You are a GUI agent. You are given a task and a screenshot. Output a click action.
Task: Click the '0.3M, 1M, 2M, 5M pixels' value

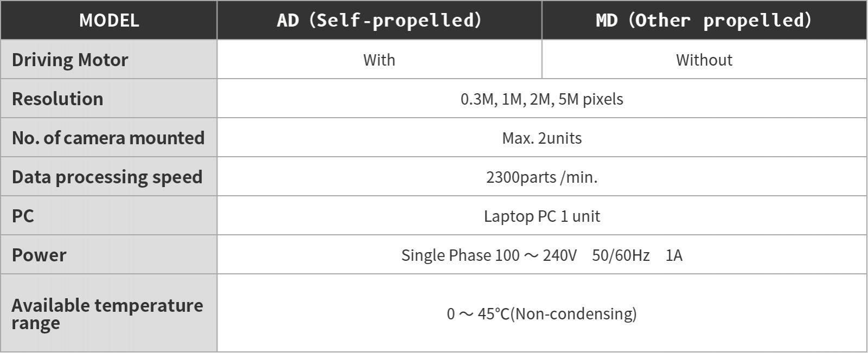(x=541, y=99)
